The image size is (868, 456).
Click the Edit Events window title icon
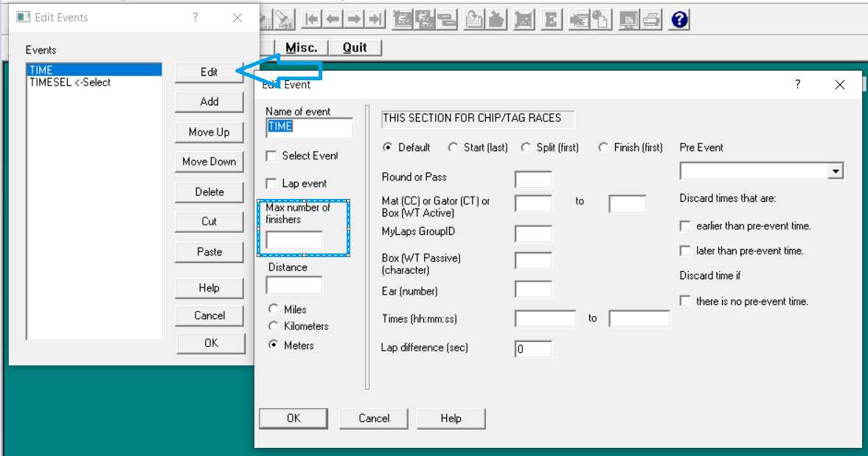coord(23,17)
